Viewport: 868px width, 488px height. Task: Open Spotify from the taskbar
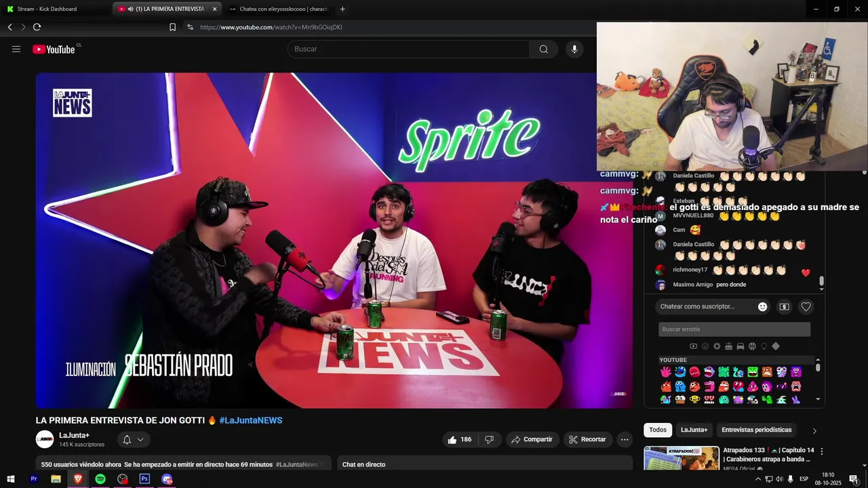coord(100,479)
